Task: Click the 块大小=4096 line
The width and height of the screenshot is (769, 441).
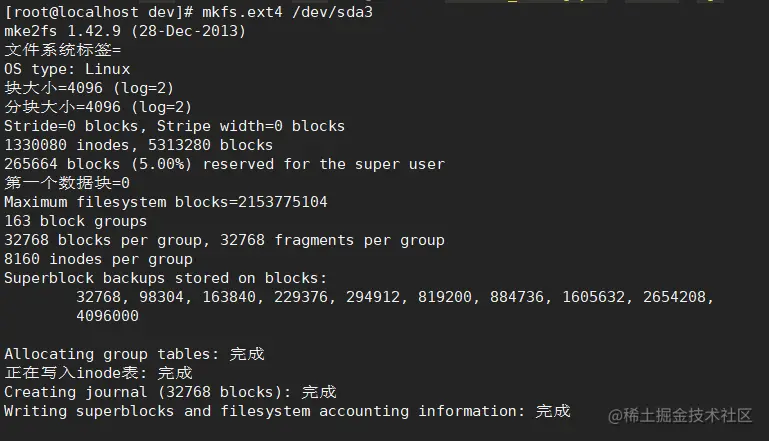Action: pos(97,88)
